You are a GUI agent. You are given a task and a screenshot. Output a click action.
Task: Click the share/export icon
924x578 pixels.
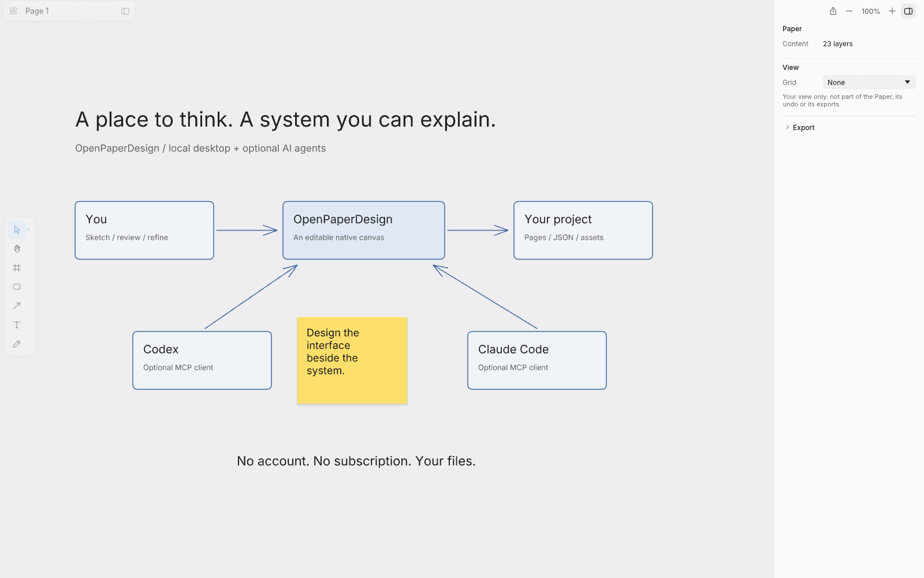click(x=833, y=11)
